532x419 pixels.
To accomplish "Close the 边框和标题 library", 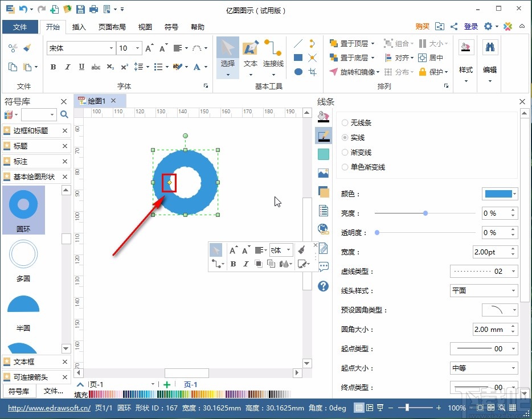I will (65, 131).
